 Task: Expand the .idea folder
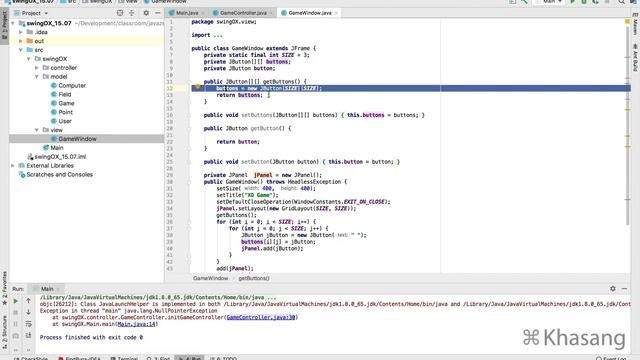[x=21, y=32]
